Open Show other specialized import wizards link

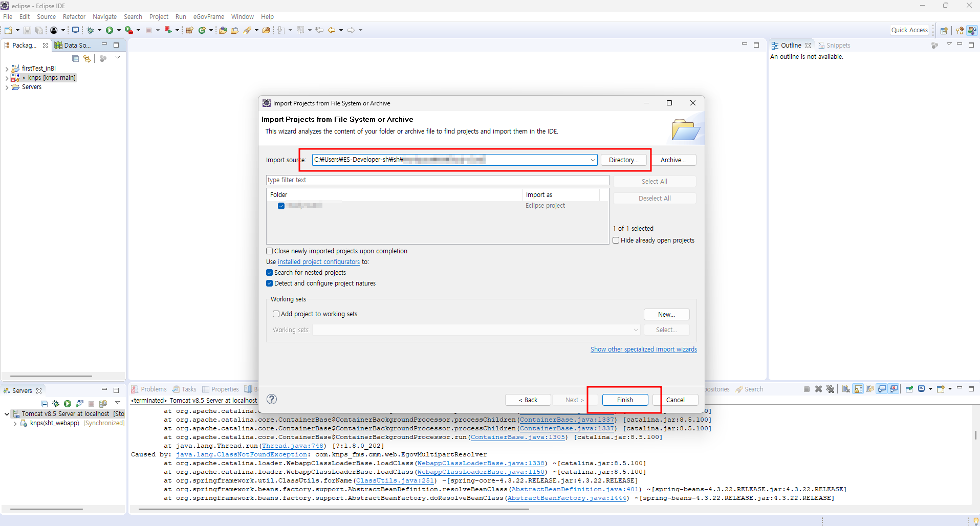coord(644,349)
